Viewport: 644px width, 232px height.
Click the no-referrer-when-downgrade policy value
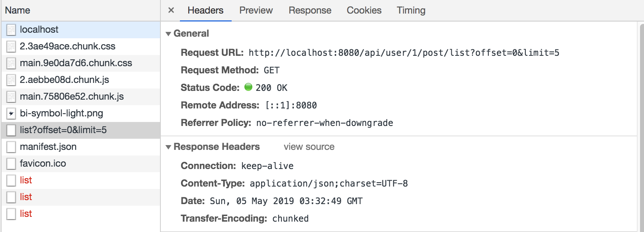(325, 123)
